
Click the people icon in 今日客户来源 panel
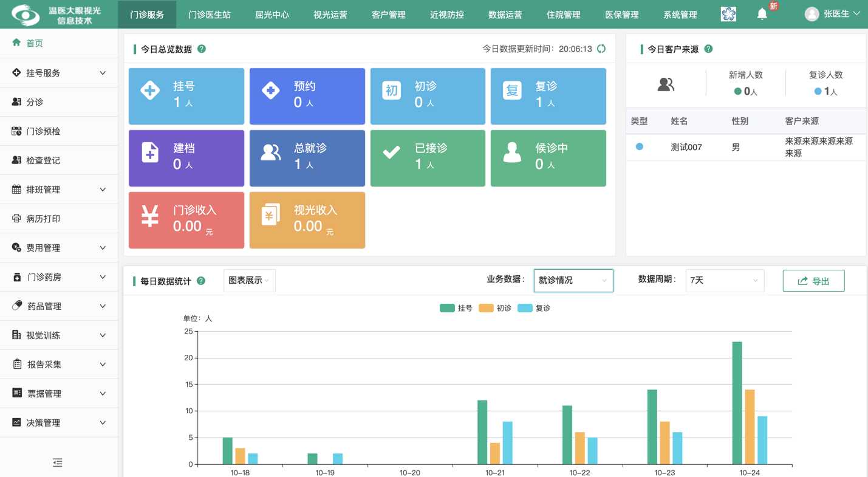[666, 84]
